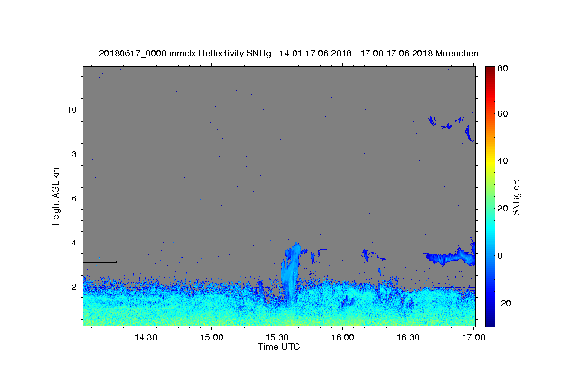Viewport: 588px width, 392px height.
Task: Click the colorbar value 60
Action: [502, 114]
